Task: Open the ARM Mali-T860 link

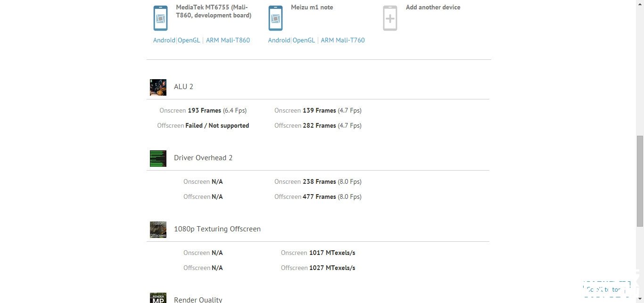Action: coord(228,41)
